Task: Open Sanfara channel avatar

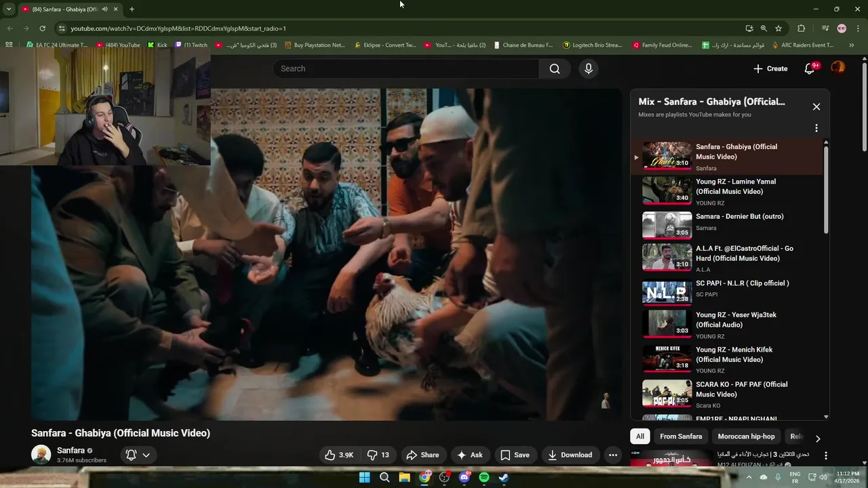Action: tap(41, 455)
